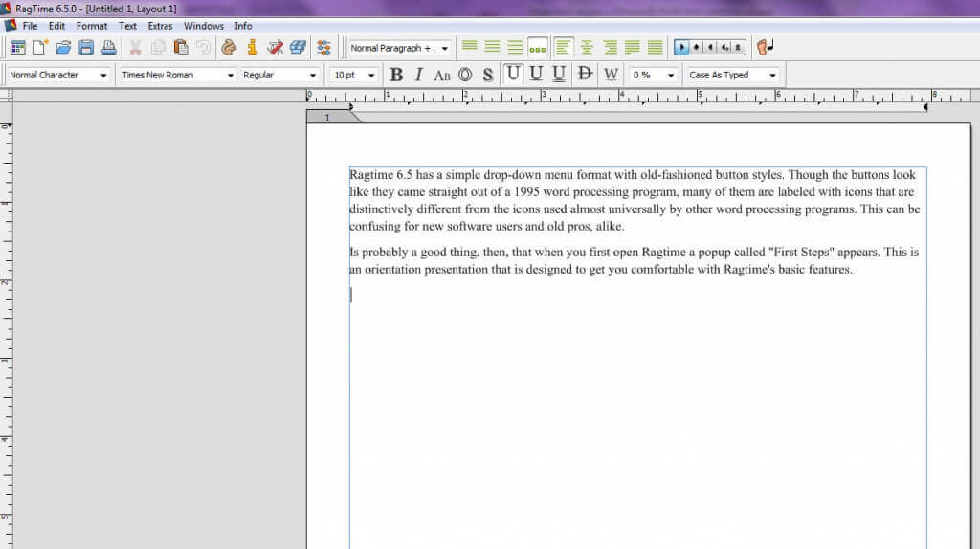Click the word "Ragtime" starting the first paragraph

(371, 175)
